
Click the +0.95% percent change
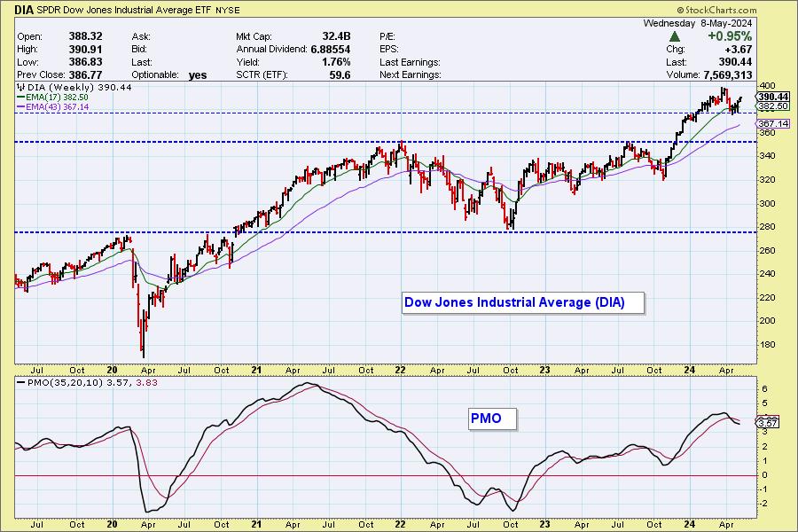coord(730,36)
